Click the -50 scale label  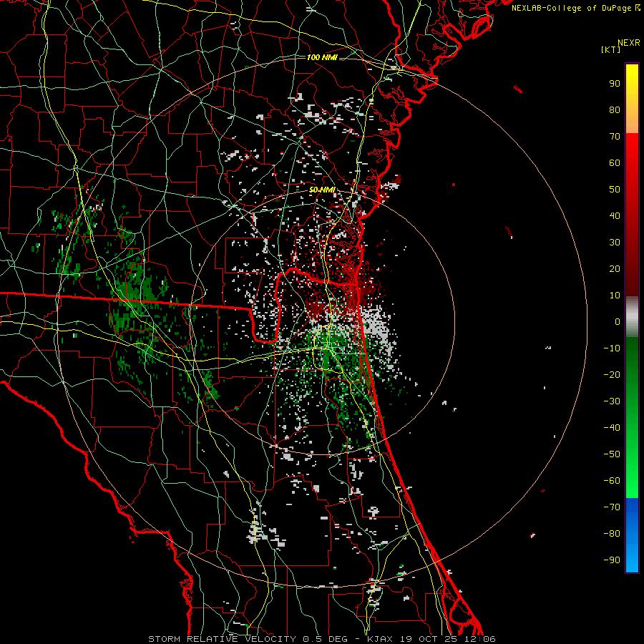click(612, 454)
